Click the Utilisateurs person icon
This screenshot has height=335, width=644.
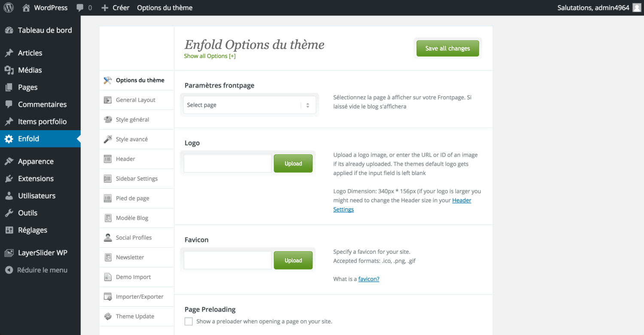click(9, 196)
